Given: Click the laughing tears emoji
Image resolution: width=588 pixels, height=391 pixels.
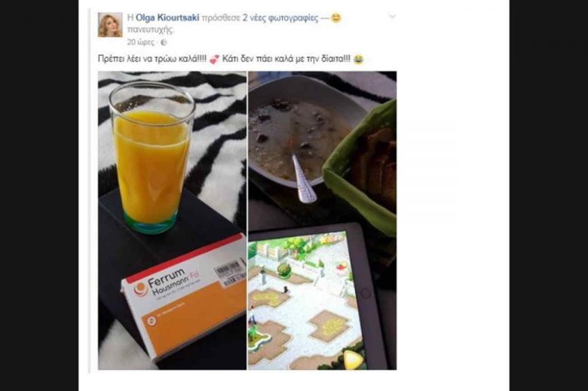Looking at the screenshot, I should tap(359, 60).
